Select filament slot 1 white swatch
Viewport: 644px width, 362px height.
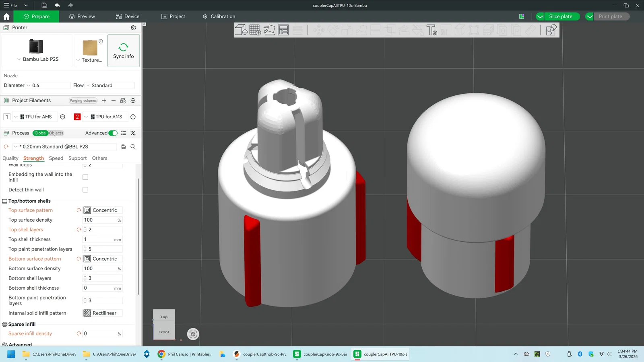(x=6, y=117)
